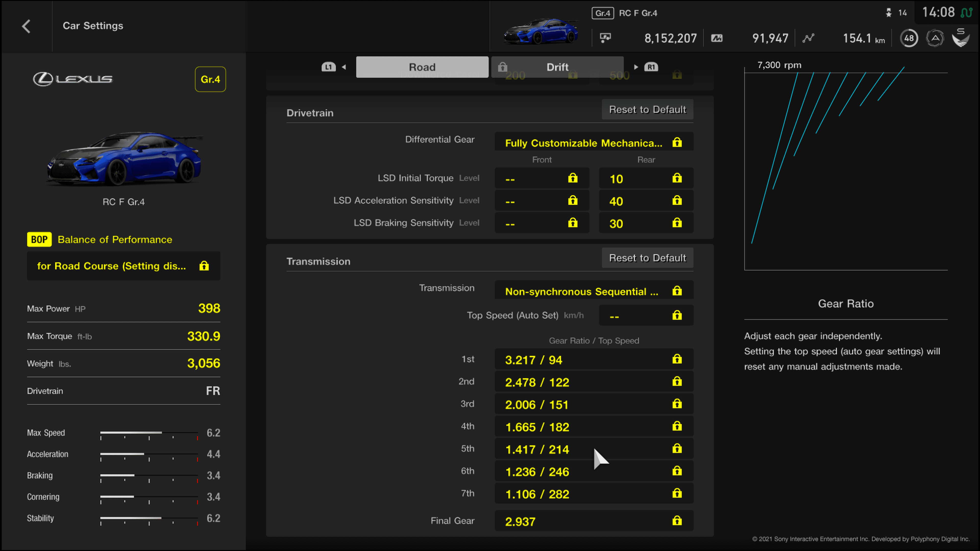Click the driver rating A badge

(935, 38)
